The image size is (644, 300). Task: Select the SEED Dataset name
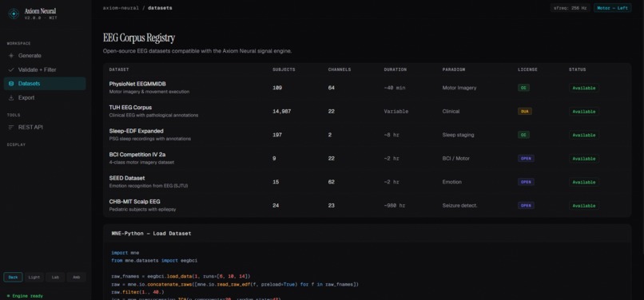(127, 178)
